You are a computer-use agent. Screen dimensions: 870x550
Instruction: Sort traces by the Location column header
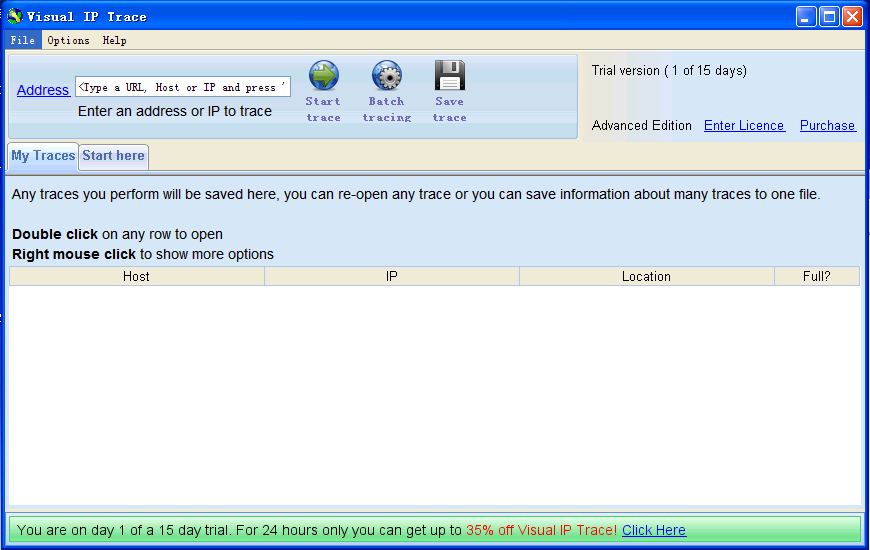pos(646,276)
